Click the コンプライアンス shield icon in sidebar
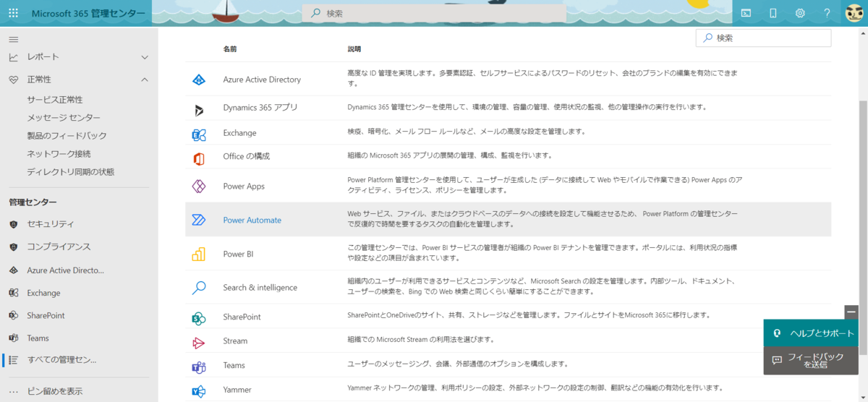 coord(13,247)
